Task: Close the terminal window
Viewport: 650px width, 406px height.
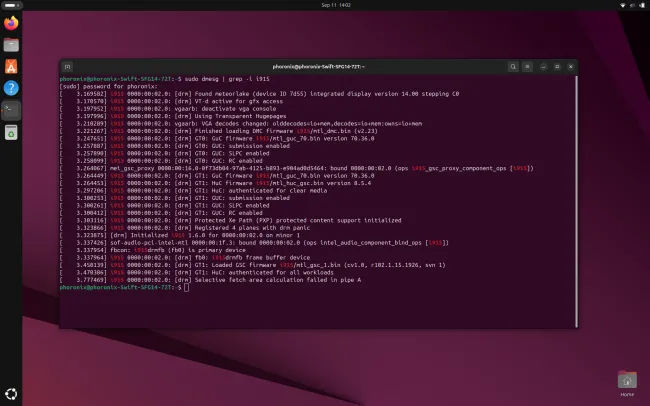Action: click(x=570, y=67)
